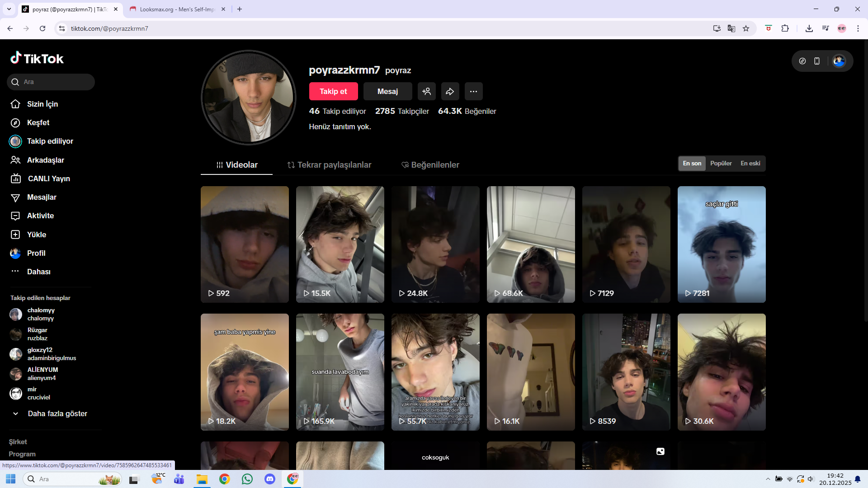Switch to the Tekrar paylaşılanlar tab
This screenshot has height=488, width=868.
(x=329, y=165)
